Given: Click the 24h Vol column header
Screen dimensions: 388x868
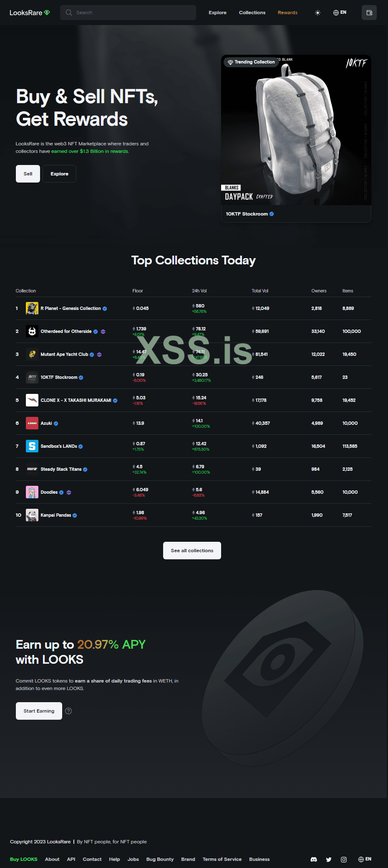Looking at the screenshot, I should click(199, 291).
